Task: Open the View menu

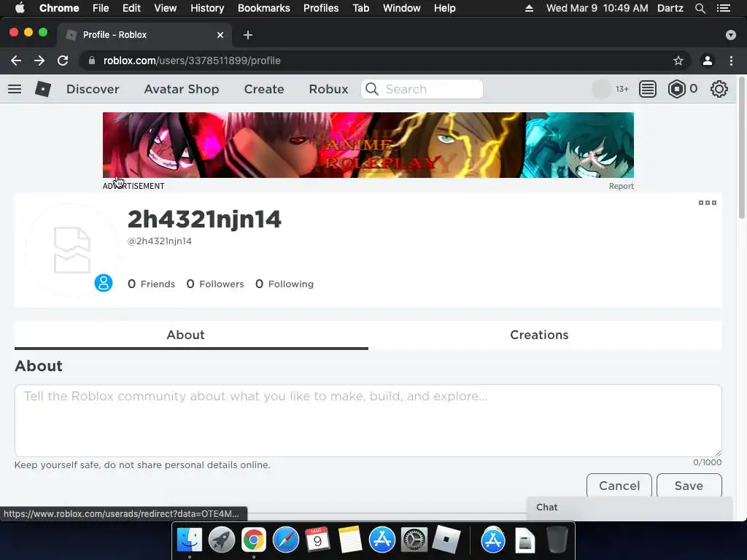Action: [166, 8]
